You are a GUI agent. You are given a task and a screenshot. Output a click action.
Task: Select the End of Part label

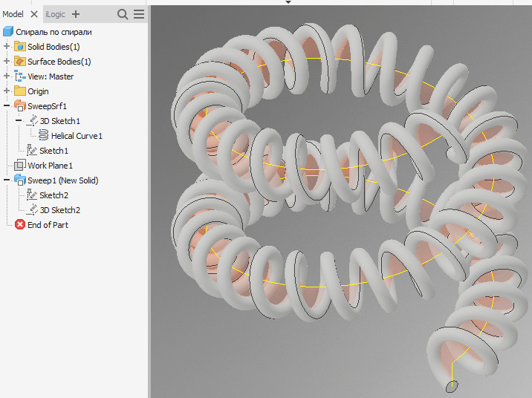(x=48, y=225)
